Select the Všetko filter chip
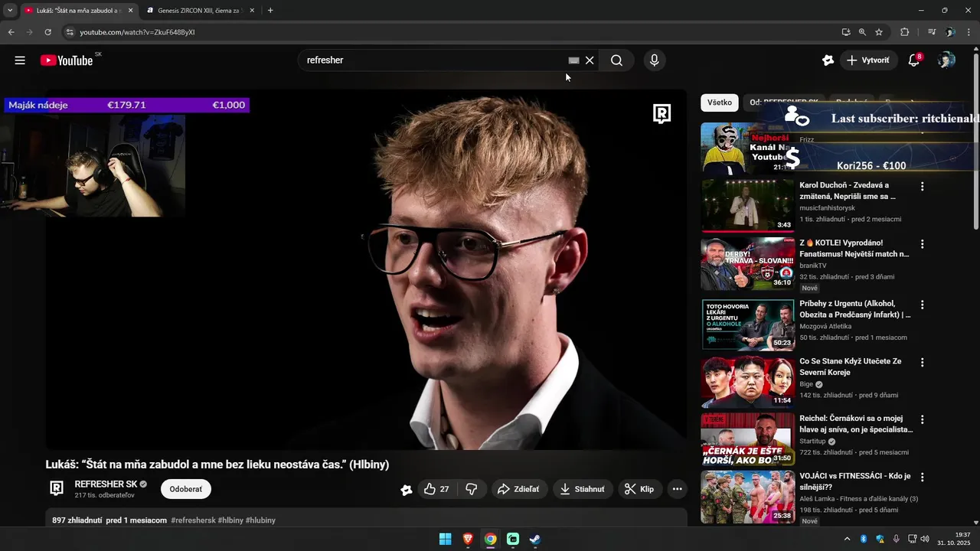980x551 pixels. pos(720,103)
